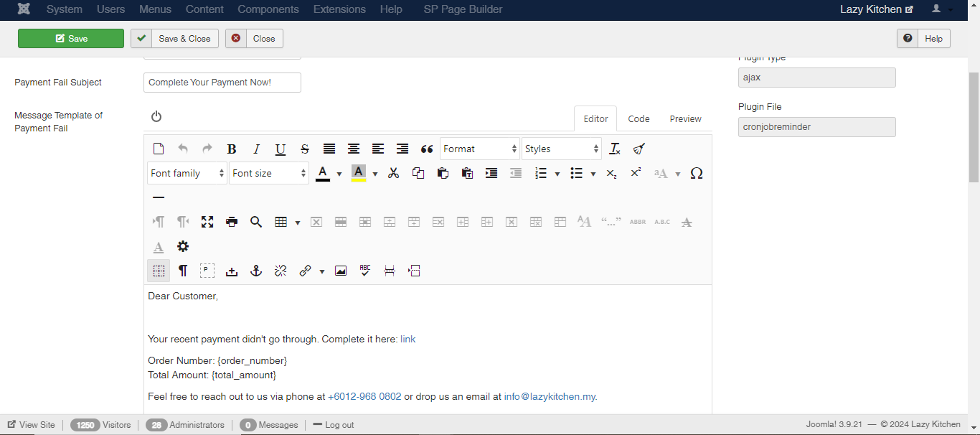Click the Plugin File field cronjobreminder
The image size is (980, 435).
817,127
